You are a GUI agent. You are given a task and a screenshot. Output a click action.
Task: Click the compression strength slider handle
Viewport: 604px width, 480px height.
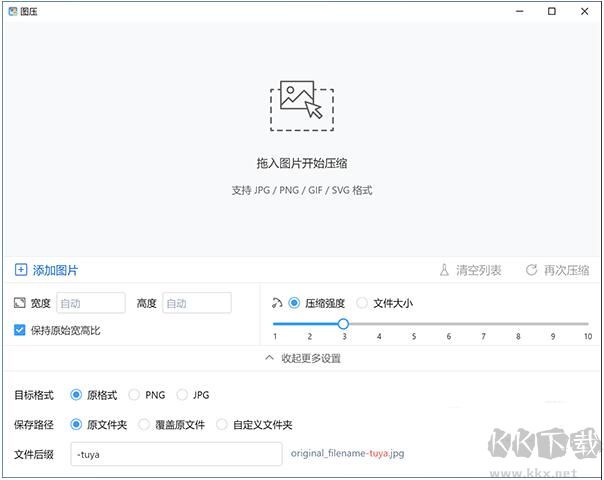pyautogui.click(x=343, y=324)
